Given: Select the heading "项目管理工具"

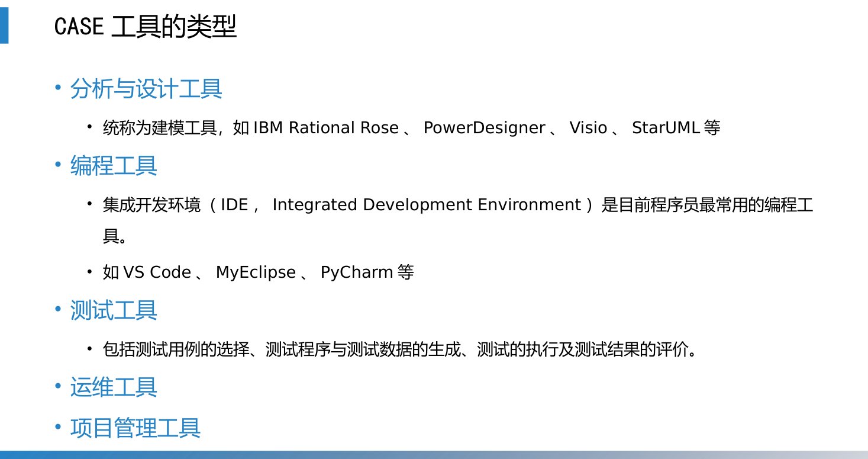Looking at the screenshot, I should coord(135,428).
